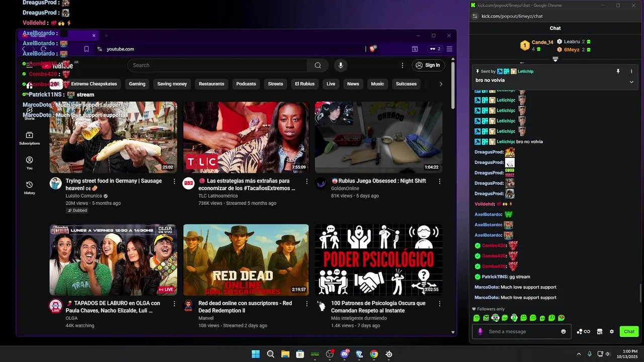Open Brave hamburger menu
Screen dimensions: 644x362
pyautogui.click(x=449, y=49)
